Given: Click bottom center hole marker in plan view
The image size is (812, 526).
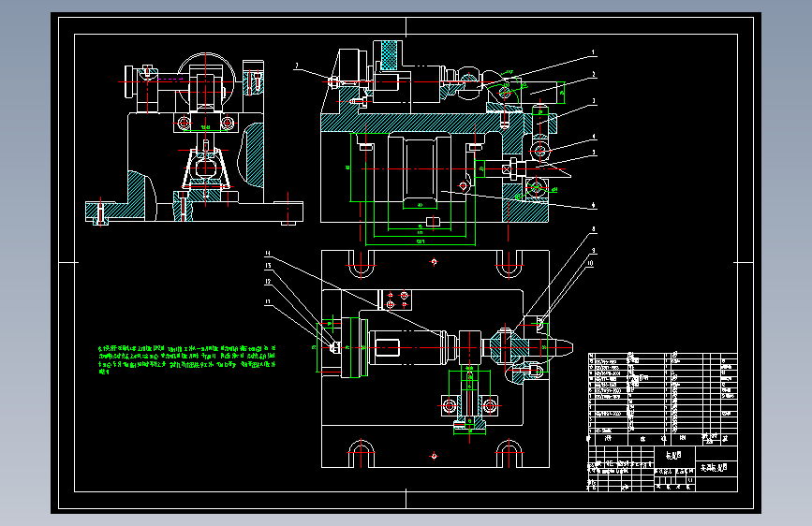Looking at the screenshot, I should (434, 456).
